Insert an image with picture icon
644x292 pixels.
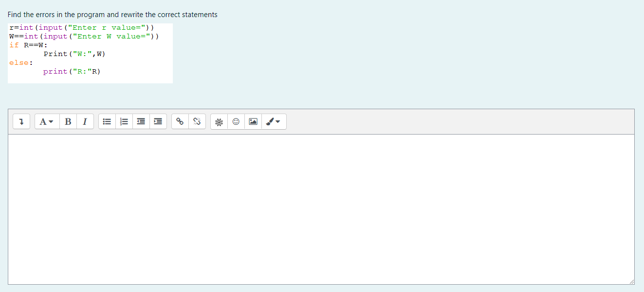[x=253, y=122]
